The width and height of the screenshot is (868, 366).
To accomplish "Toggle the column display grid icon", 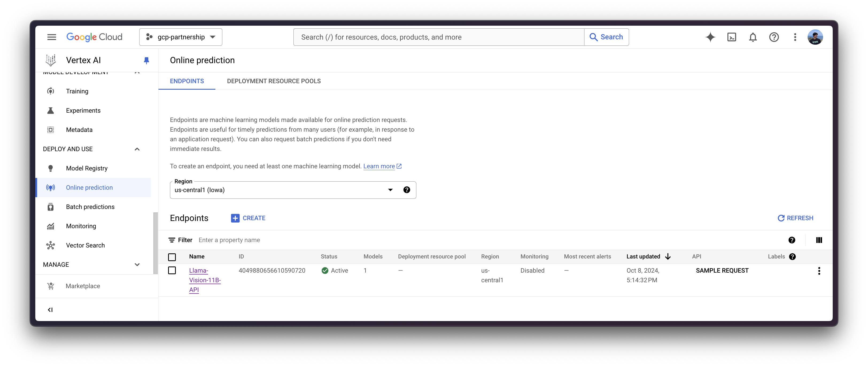I will click(x=819, y=239).
